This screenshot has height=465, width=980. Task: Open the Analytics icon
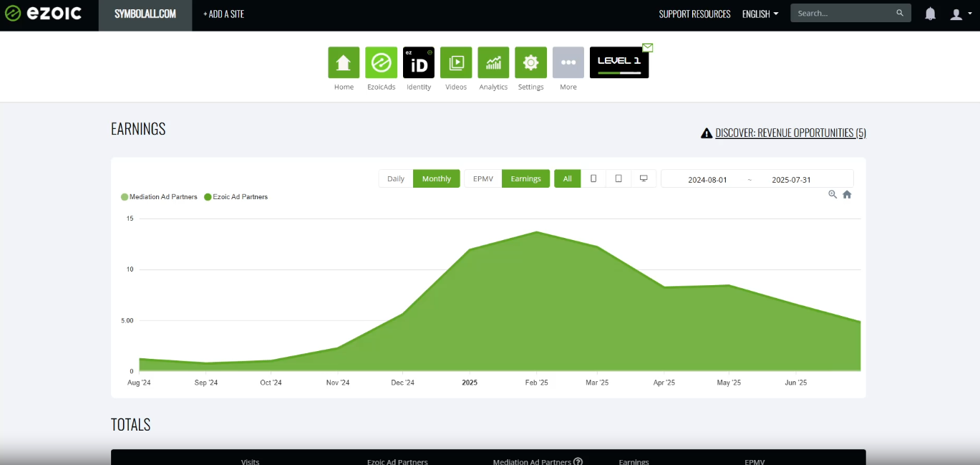click(x=493, y=62)
